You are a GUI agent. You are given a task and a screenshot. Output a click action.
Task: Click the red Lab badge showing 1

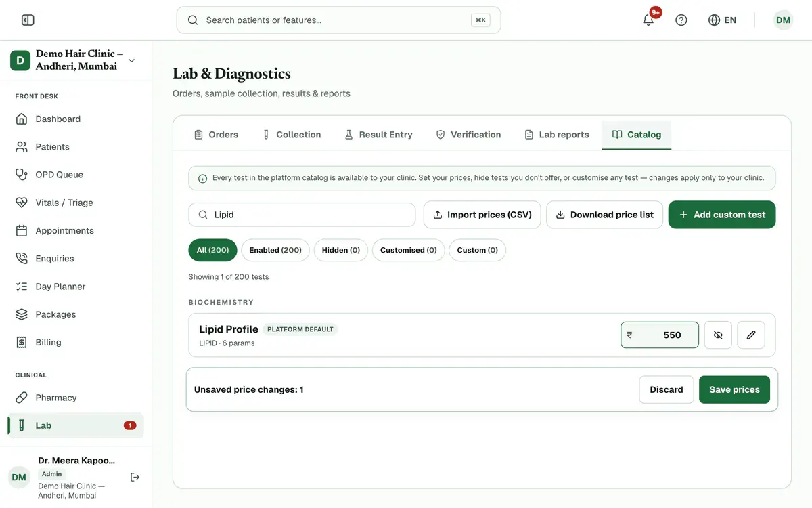(130, 425)
